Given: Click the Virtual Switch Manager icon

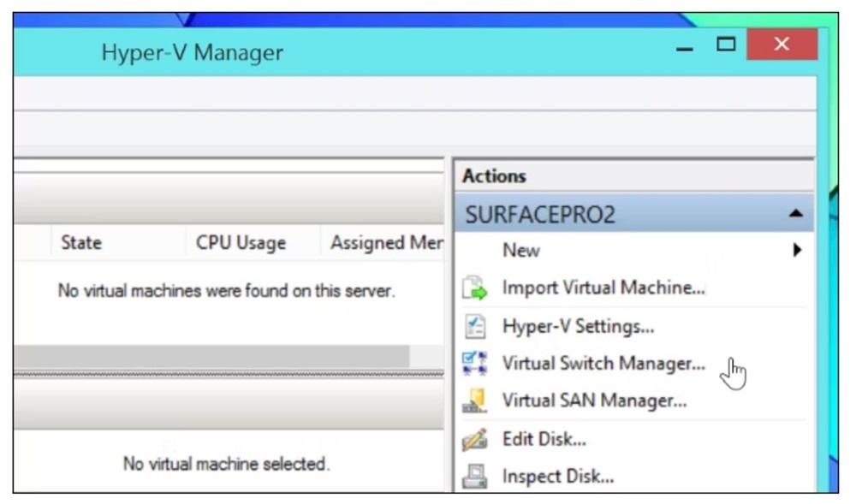Looking at the screenshot, I should click(473, 364).
